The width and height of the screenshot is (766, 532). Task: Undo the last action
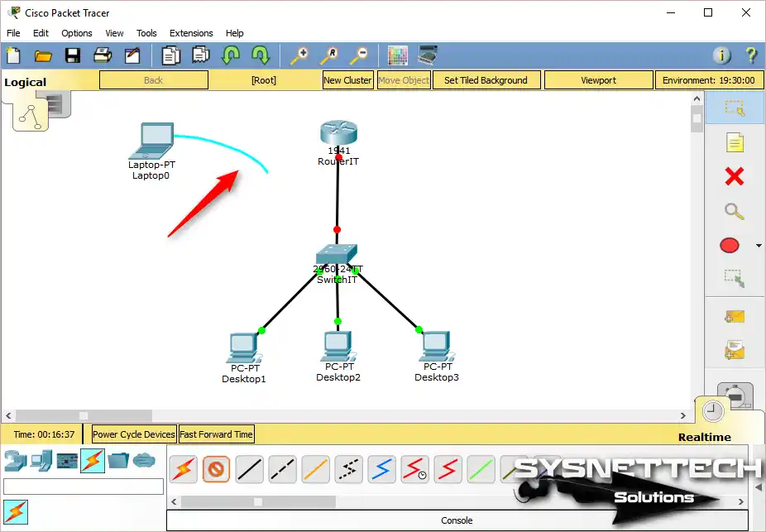point(231,55)
